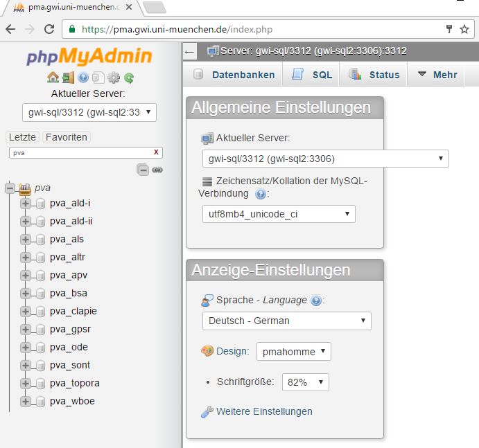Open navigation panel settings gear icon
479x448 pixels.
[x=114, y=78]
